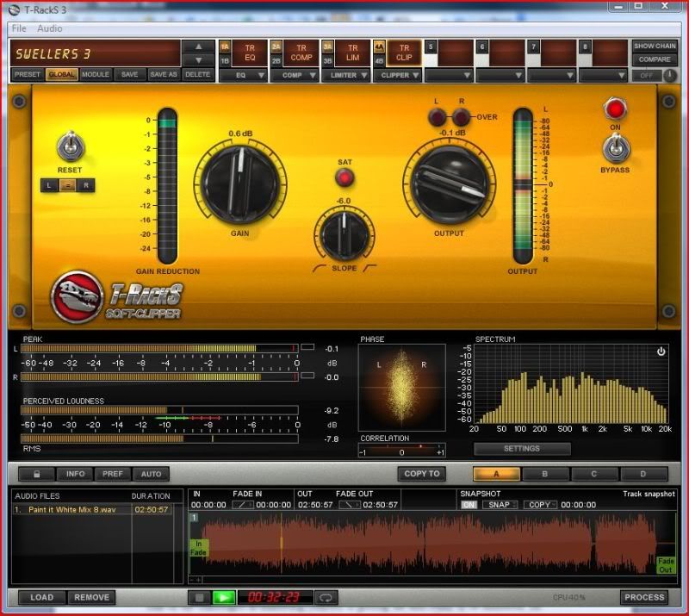Select the next preset with down arrow
The height and width of the screenshot is (616, 689).
(199, 60)
